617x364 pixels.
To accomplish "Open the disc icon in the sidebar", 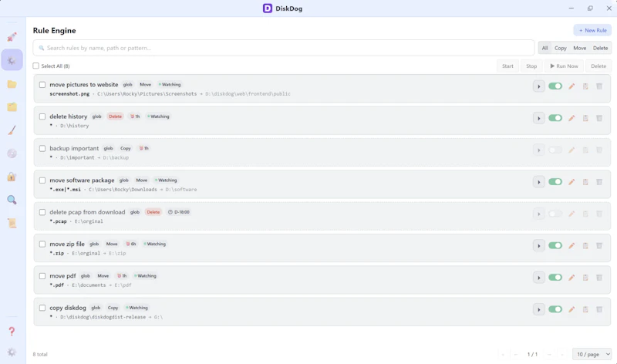I will (12, 153).
